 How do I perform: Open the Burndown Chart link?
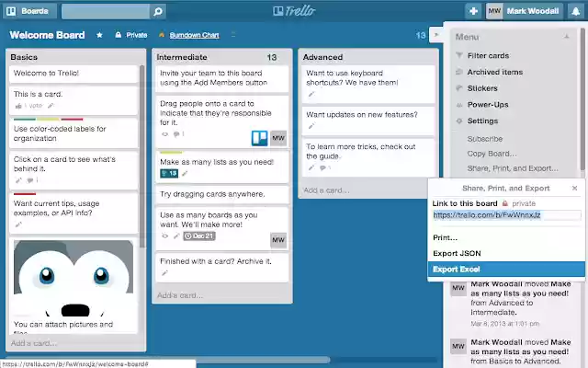coord(194,35)
